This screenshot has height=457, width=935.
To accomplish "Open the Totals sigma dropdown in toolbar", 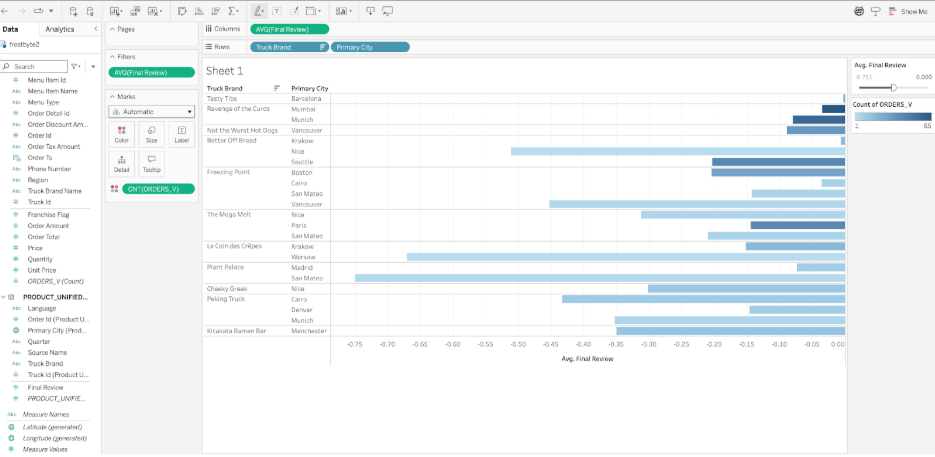I will tap(234, 11).
